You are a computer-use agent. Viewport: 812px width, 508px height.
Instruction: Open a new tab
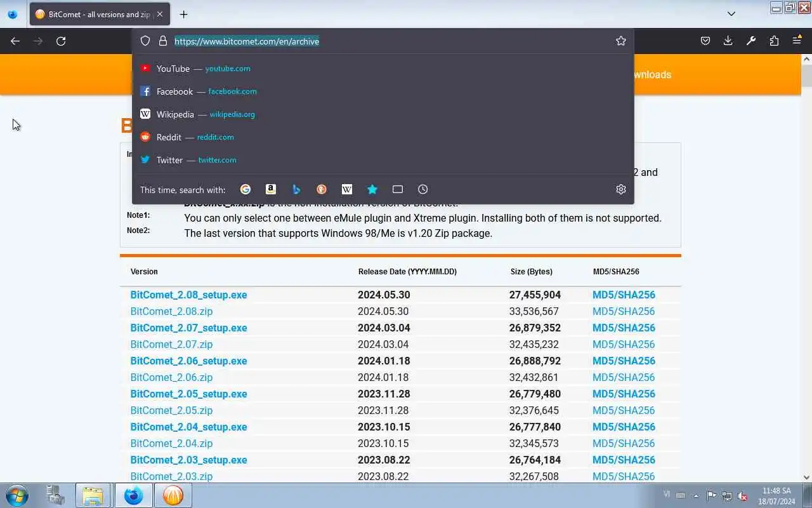point(183,14)
